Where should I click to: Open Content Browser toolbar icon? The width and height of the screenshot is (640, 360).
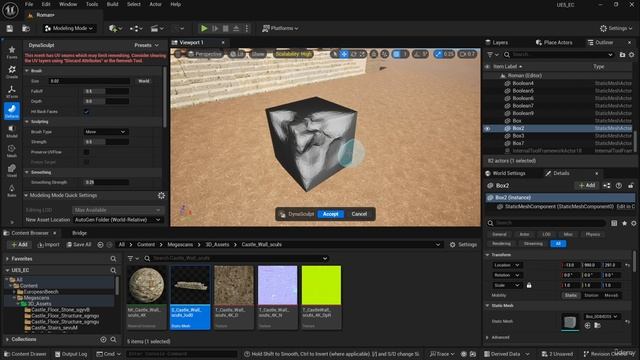tap(26, 28)
